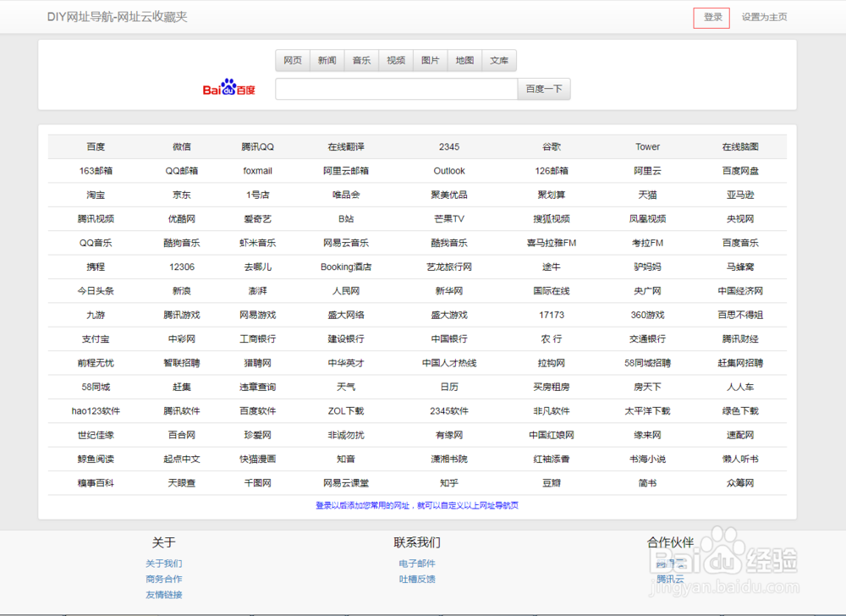Open the 人民网 link
Viewport: 846px width, 616px height.
[346, 291]
